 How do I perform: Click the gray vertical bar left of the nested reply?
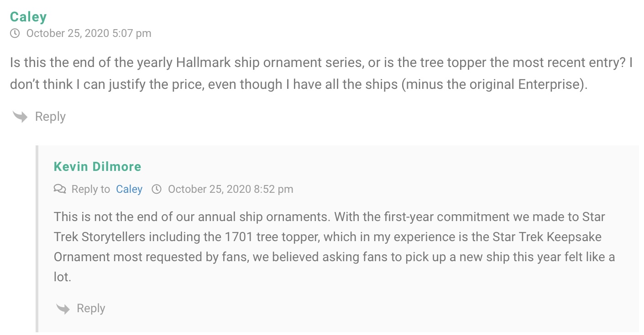(37, 238)
